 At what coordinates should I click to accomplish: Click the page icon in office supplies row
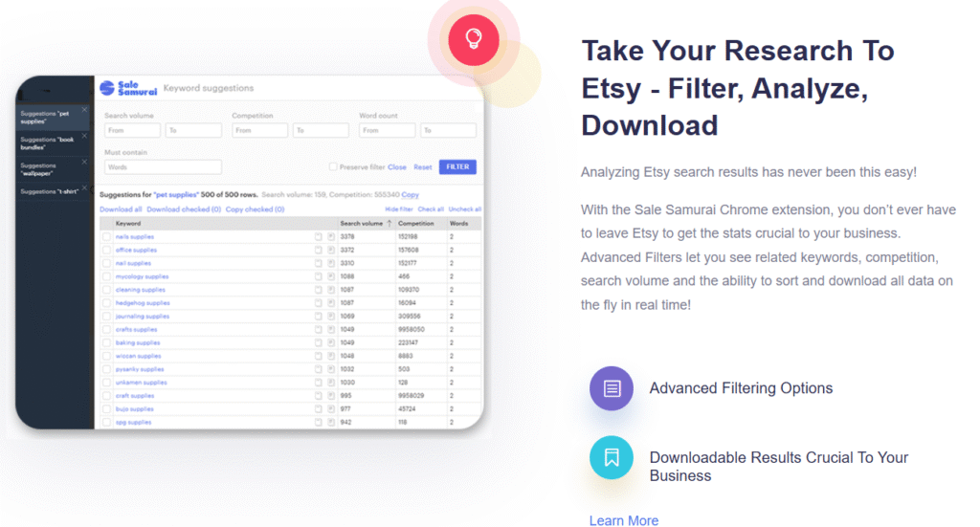coord(330,250)
